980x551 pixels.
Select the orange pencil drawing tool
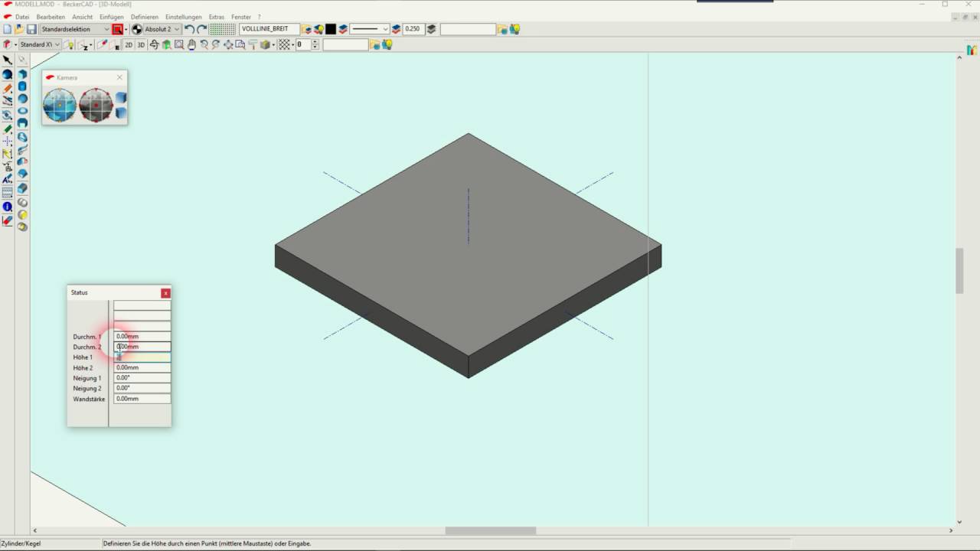click(x=8, y=88)
